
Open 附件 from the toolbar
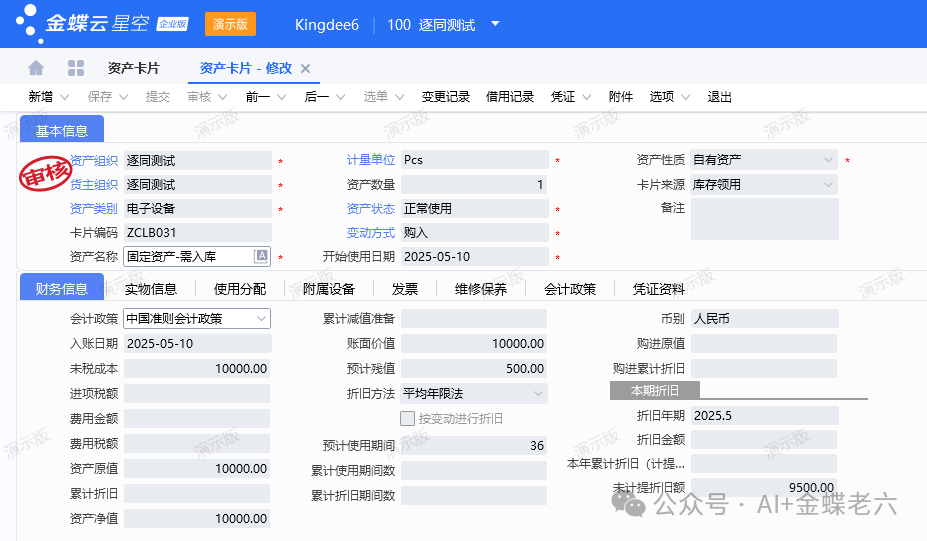click(621, 97)
